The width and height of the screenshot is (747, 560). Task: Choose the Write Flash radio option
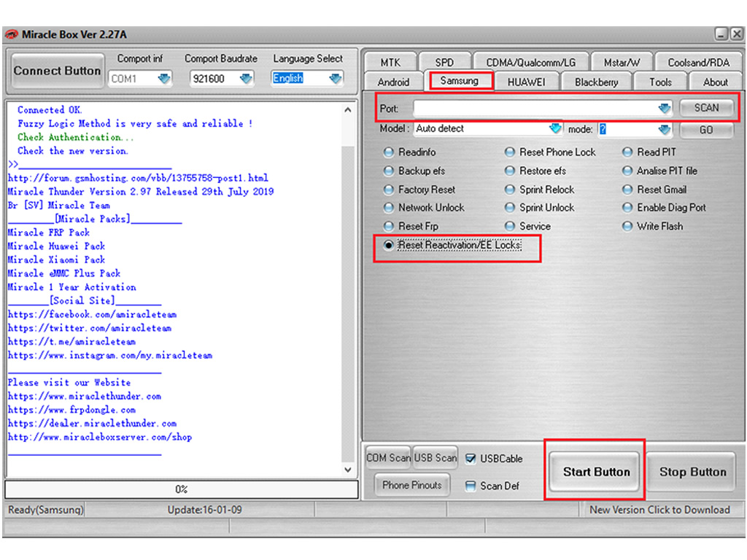point(627,227)
